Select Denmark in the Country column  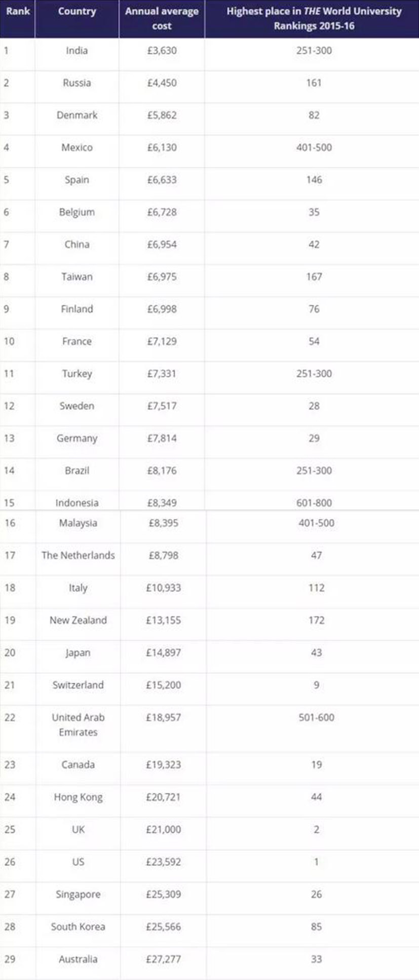[x=77, y=115]
